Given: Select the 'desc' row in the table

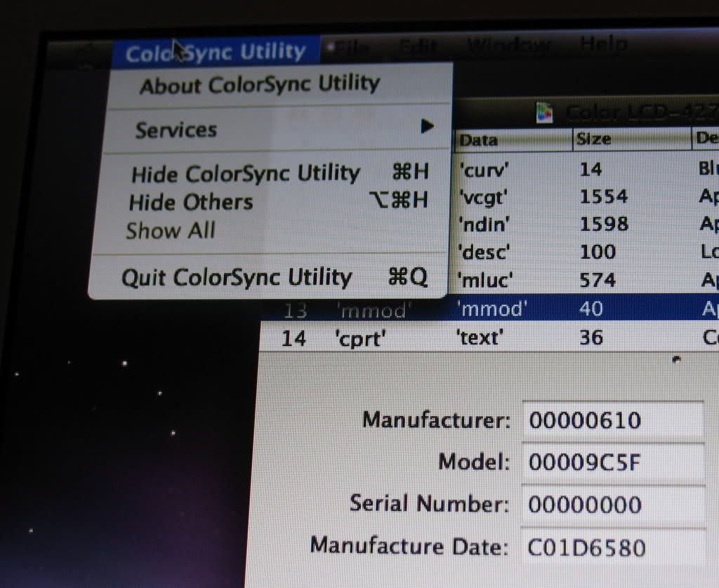Looking at the screenshot, I should coord(586,252).
